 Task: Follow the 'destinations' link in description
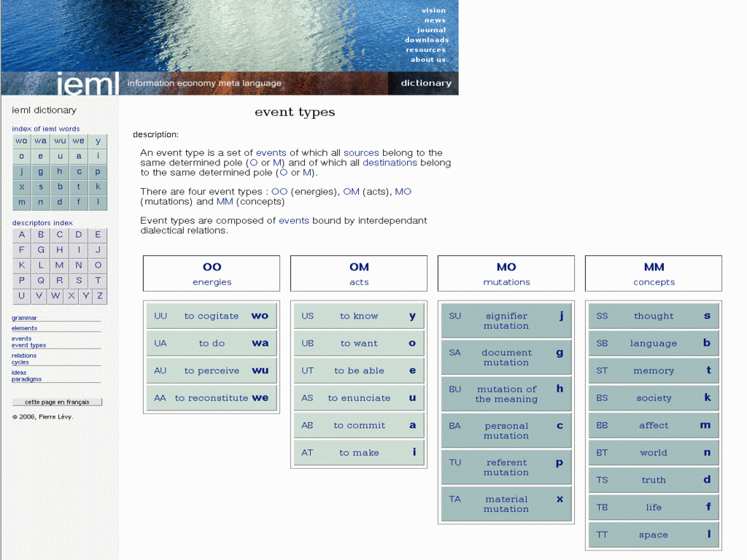coord(390,163)
